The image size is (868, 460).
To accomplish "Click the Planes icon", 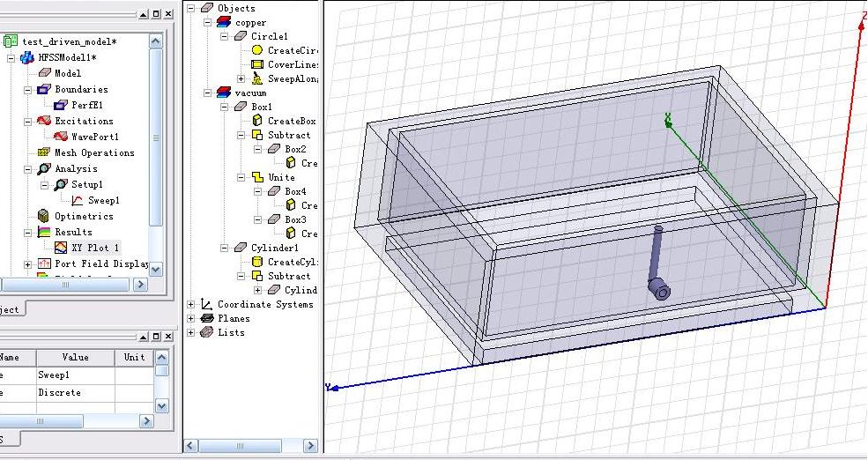I will (x=207, y=318).
